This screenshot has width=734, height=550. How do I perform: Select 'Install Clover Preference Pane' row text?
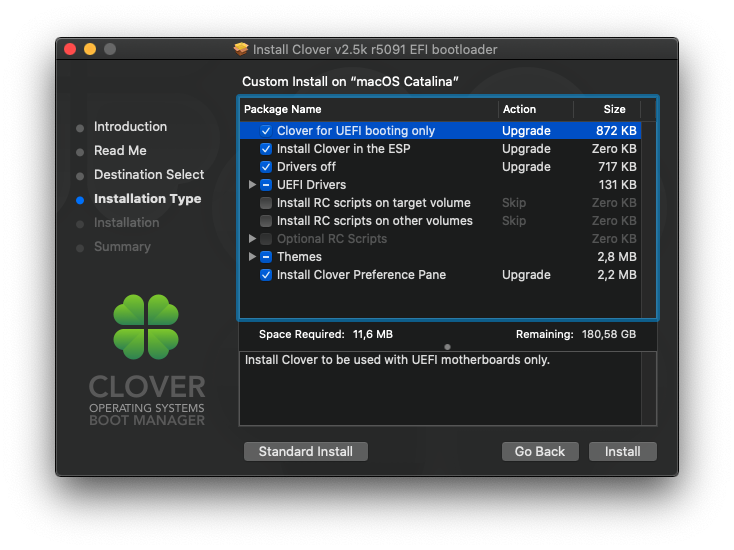(x=361, y=275)
